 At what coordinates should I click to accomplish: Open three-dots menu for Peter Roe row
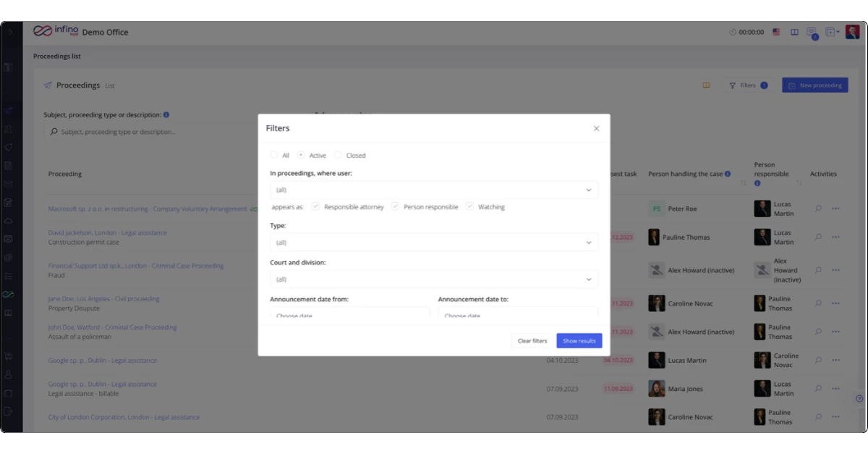[835, 209]
